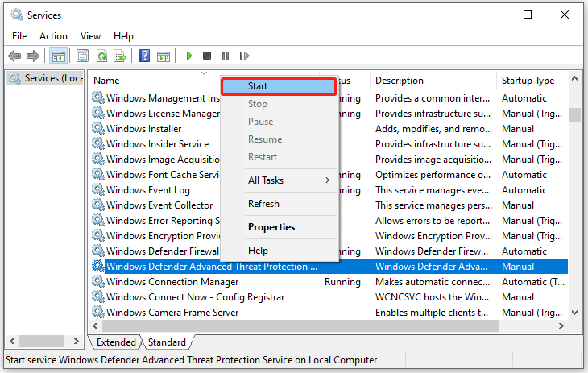The width and height of the screenshot is (588, 373).
Task: Toggle the Show/Hide Console Tree icon
Action: (59, 56)
